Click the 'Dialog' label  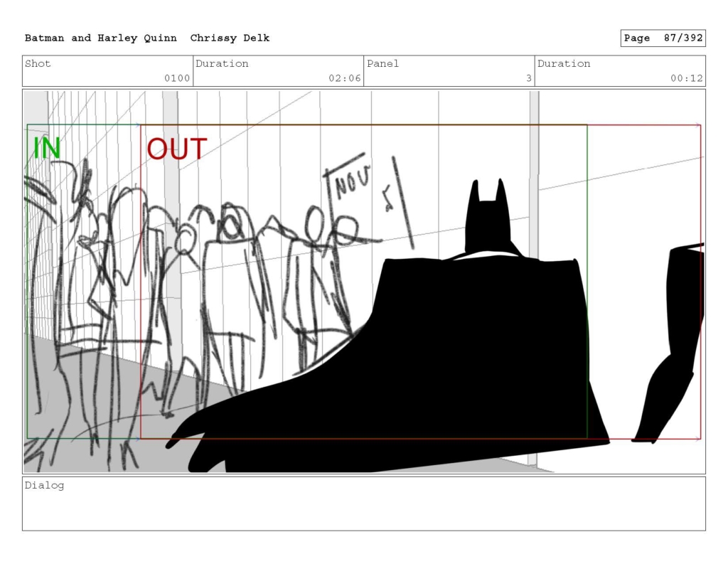44,486
